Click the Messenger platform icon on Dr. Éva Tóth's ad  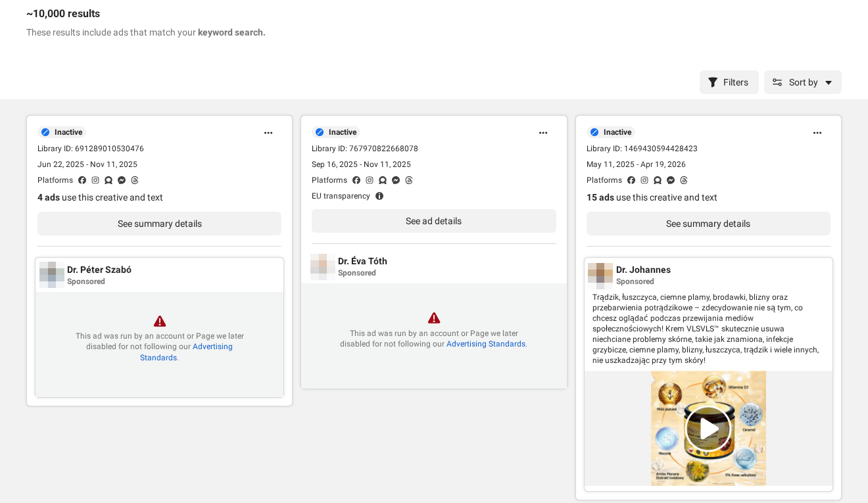coord(396,180)
